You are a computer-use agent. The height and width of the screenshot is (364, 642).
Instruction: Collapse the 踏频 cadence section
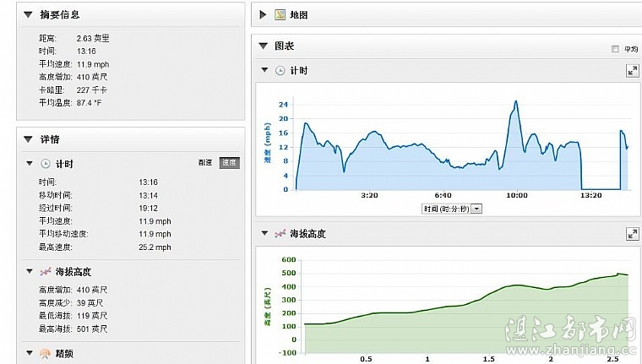29,353
